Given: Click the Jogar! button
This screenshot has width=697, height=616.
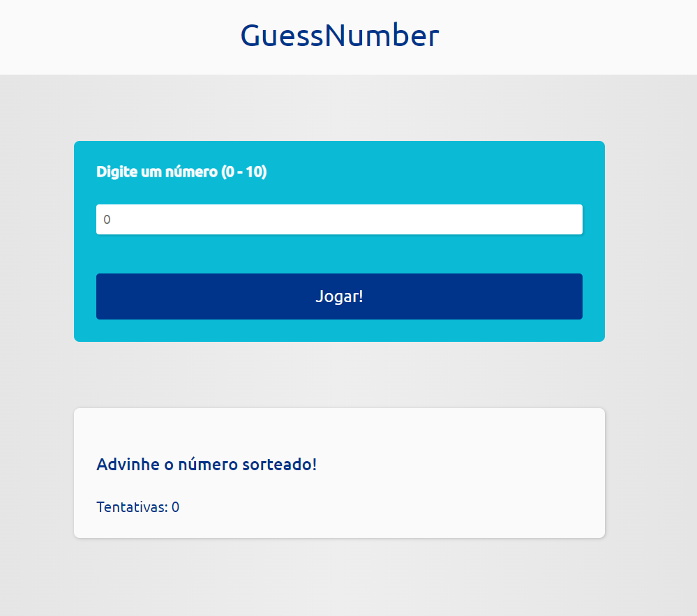Looking at the screenshot, I should point(339,296).
